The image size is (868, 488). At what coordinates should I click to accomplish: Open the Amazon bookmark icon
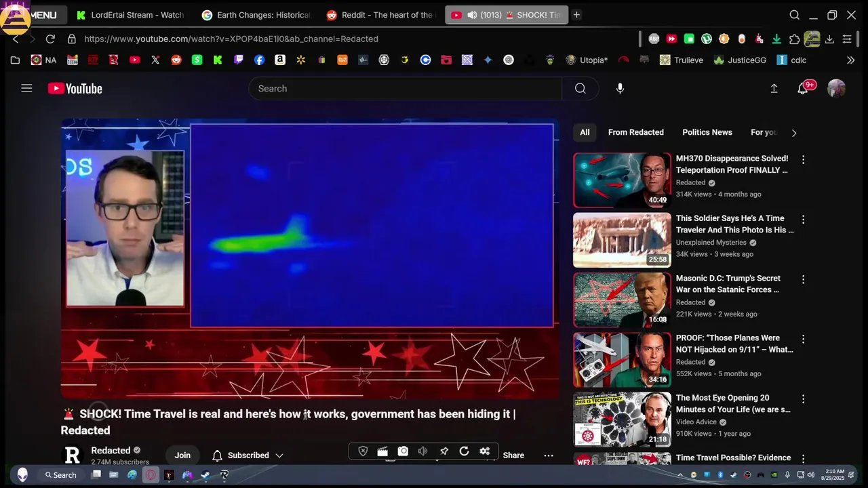pyautogui.click(x=279, y=60)
